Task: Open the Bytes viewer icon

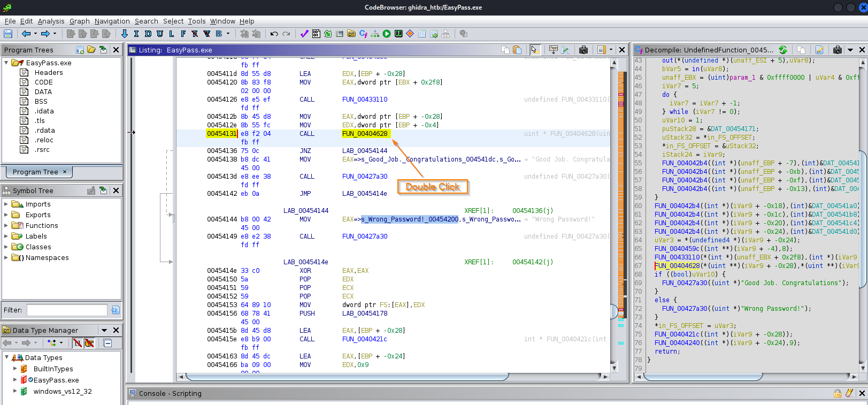Action: click(x=316, y=34)
